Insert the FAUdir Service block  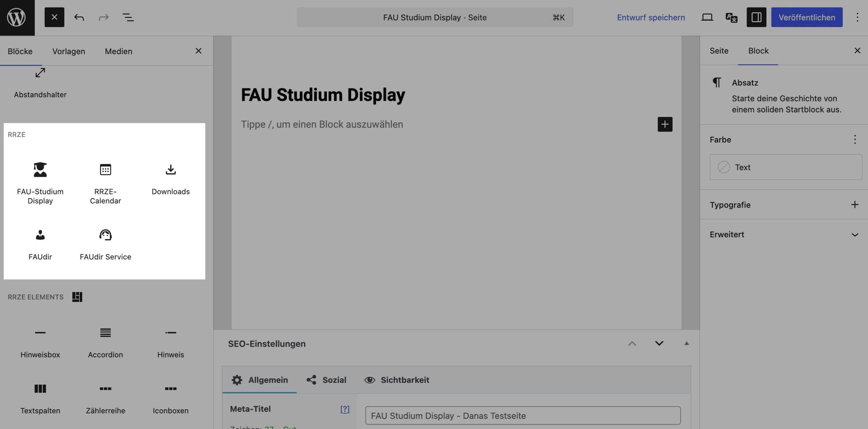tap(105, 244)
